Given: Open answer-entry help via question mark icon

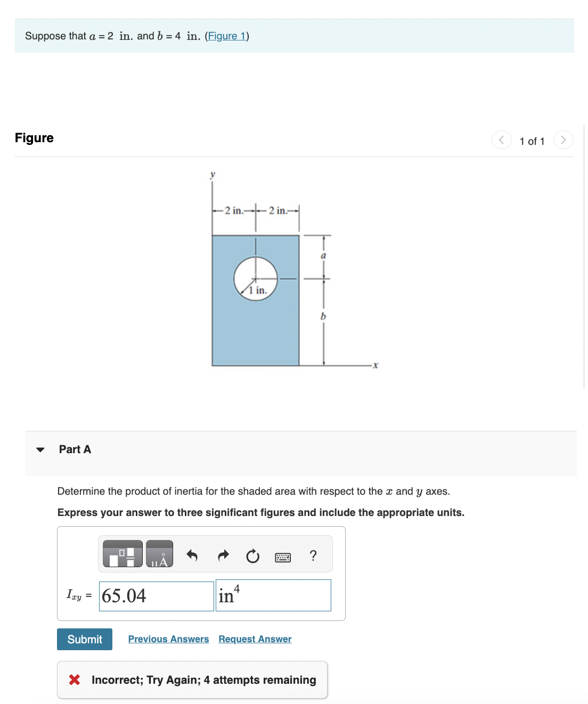Looking at the screenshot, I should pyautogui.click(x=313, y=556).
